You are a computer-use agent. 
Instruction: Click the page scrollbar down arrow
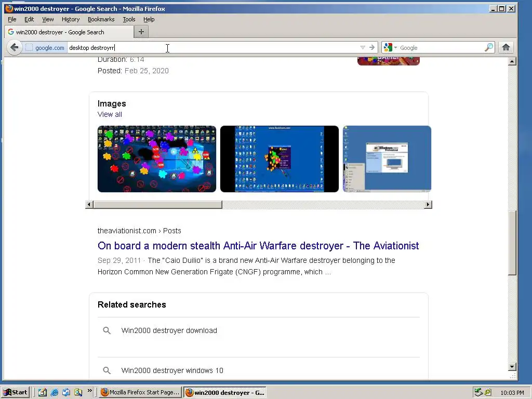pyautogui.click(x=512, y=366)
